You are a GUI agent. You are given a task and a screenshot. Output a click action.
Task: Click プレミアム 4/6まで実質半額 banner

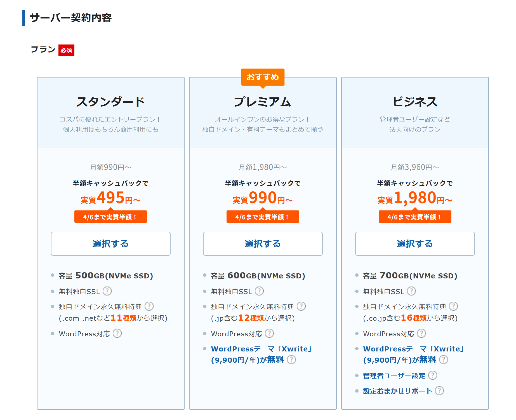click(x=263, y=217)
